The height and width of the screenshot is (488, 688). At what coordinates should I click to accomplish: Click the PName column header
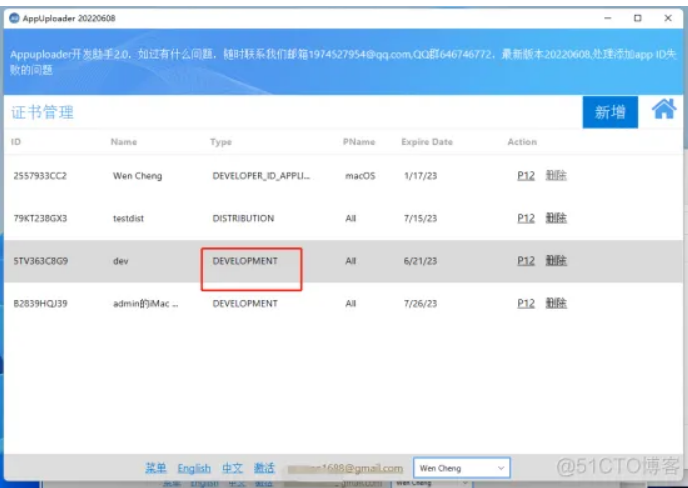tap(359, 142)
